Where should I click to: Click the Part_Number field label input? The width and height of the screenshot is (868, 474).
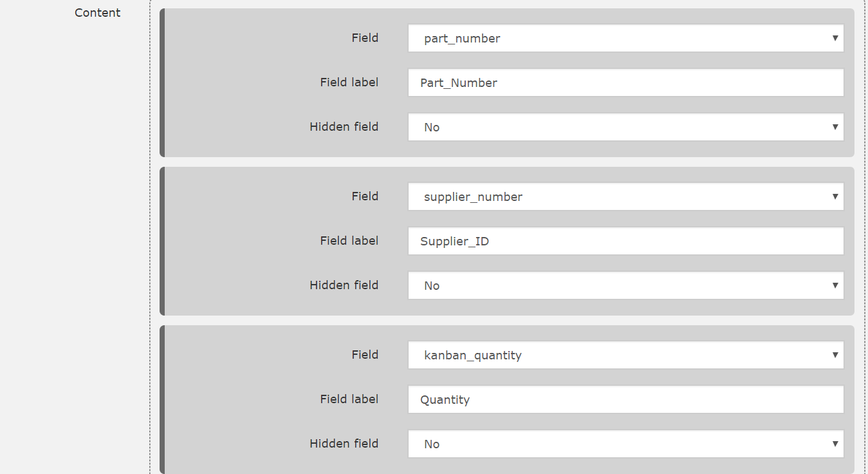point(625,83)
